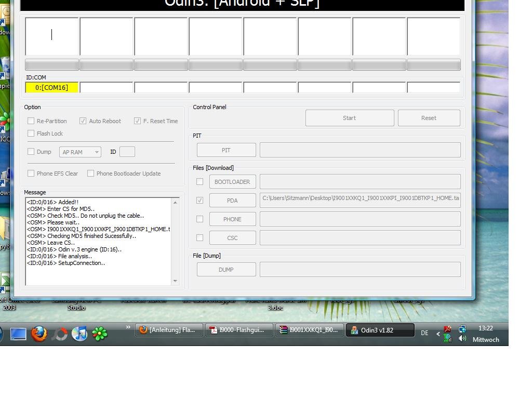This screenshot has height=399, width=532.
Task: Click the Start button in Control Panel
Action: tap(350, 118)
